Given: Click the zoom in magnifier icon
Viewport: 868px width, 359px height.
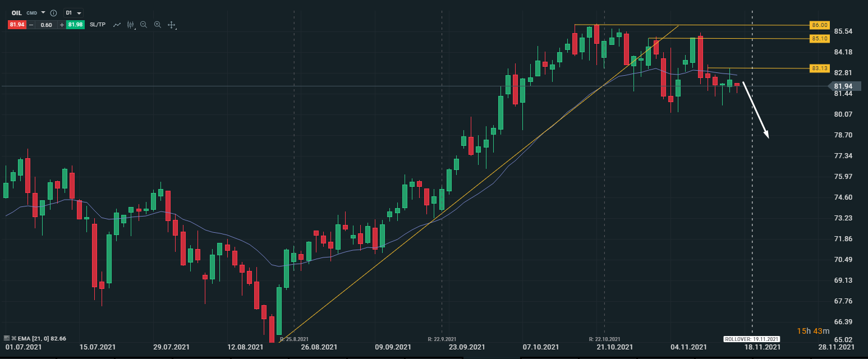Looking at the screenshot, I should click(158, 25).
